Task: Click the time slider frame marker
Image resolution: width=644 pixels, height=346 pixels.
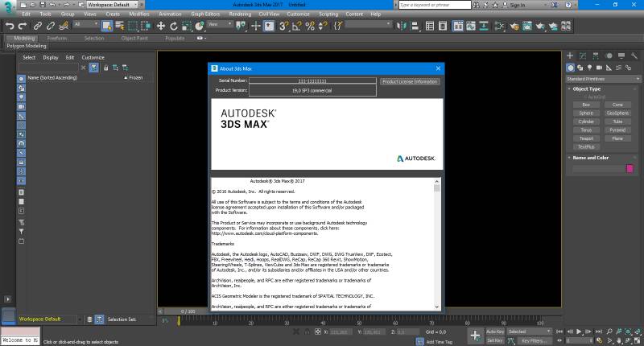Action: [x=179, y=321]
